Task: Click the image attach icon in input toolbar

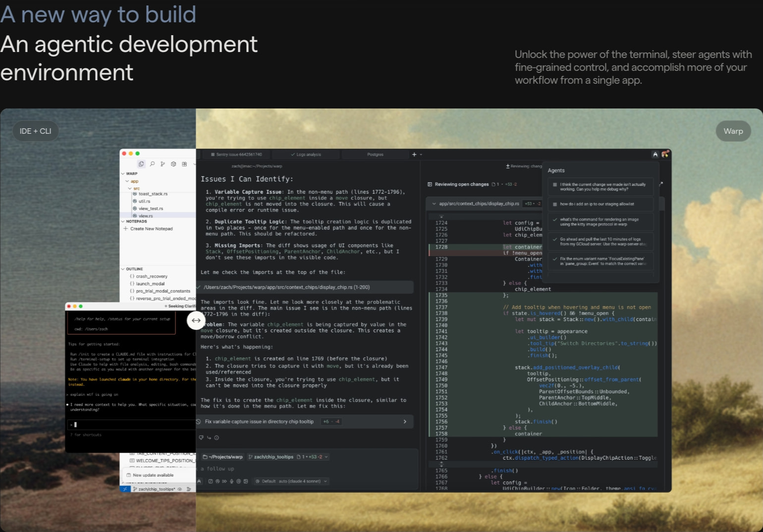Action: (x=246, y=481)
